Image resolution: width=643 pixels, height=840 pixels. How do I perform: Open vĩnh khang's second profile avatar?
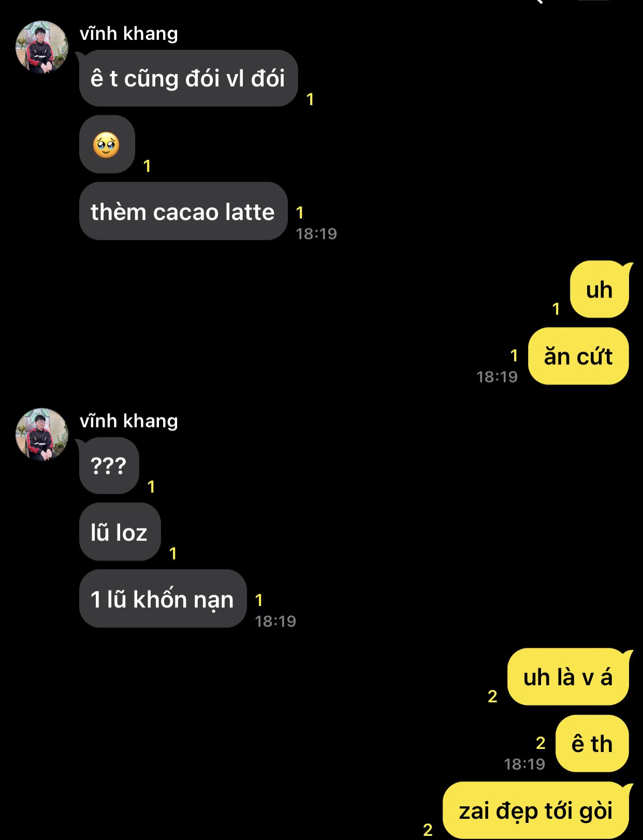point(42,434)
